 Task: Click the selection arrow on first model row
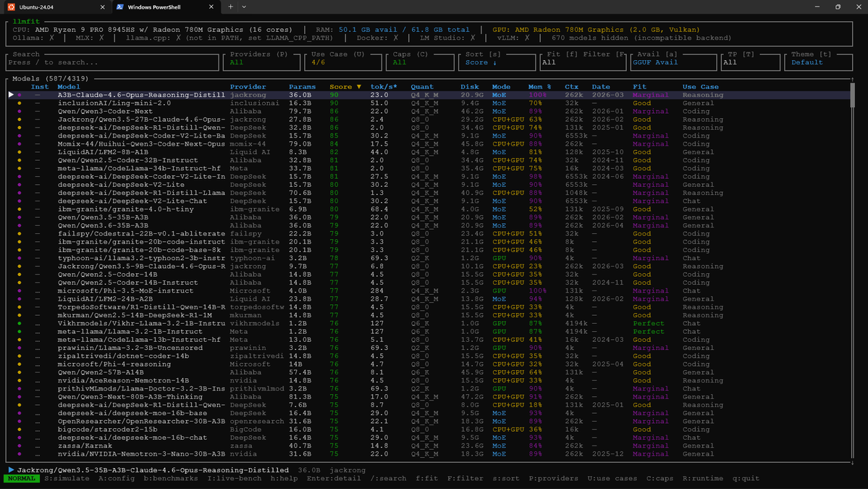11,95
